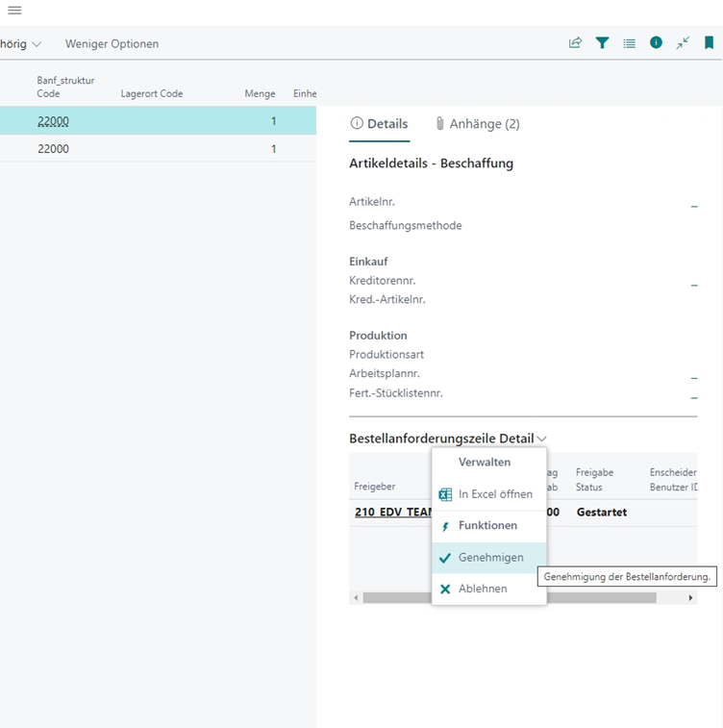This screenshot has height=728, width=723.
Task: Open in Excel via dropdown menu
Action: (494, 494)
